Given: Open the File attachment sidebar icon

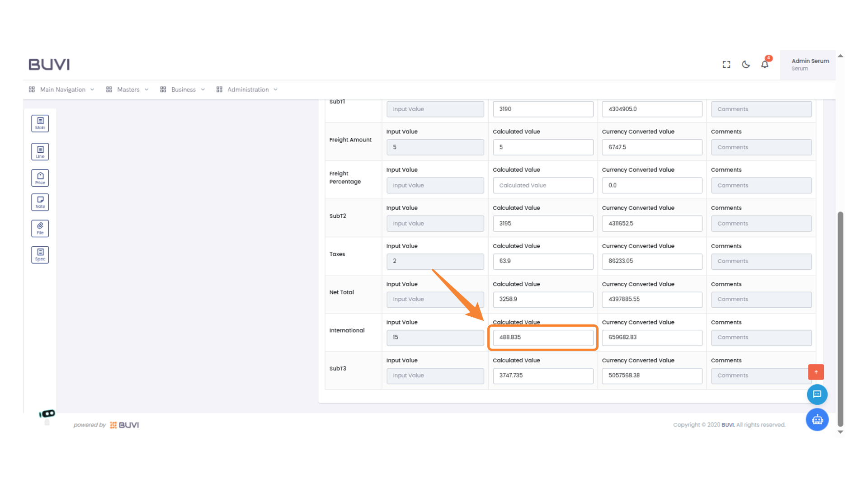Looking at the screenshot, I should tap(40, 229).
